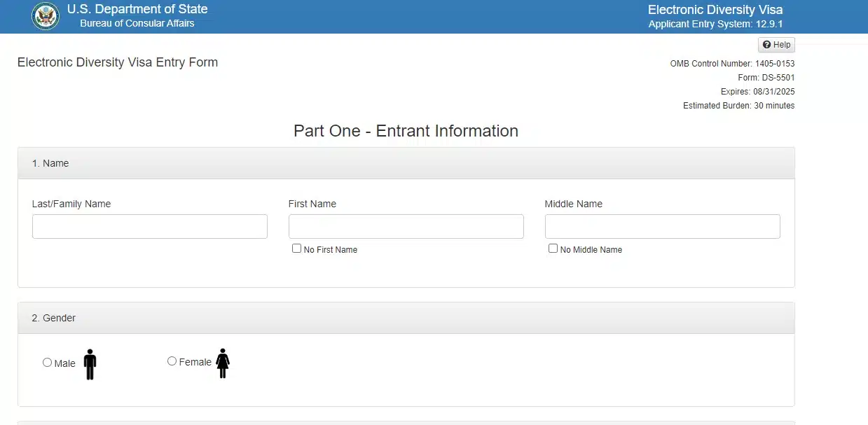Click the female figure icon

point(223,363)
